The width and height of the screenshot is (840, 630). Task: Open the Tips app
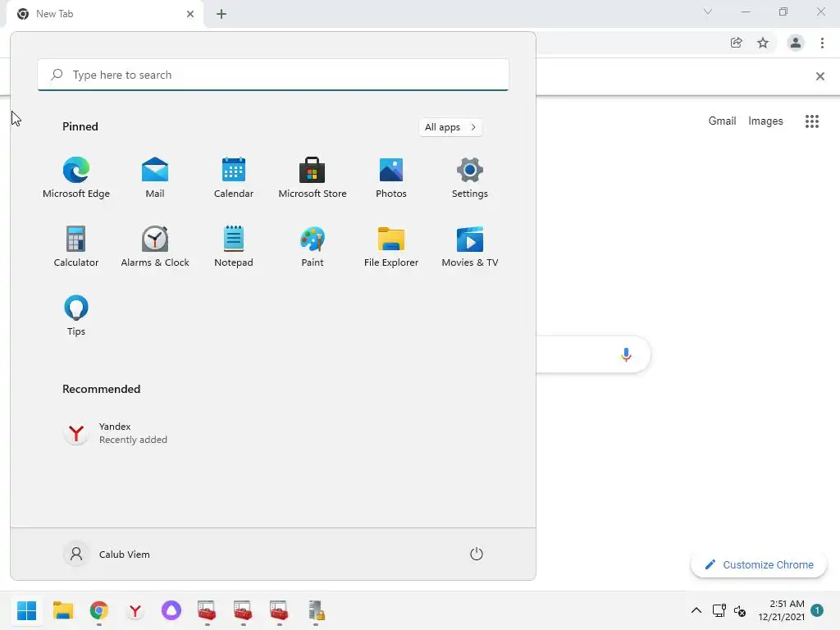(x=76, y=316)
